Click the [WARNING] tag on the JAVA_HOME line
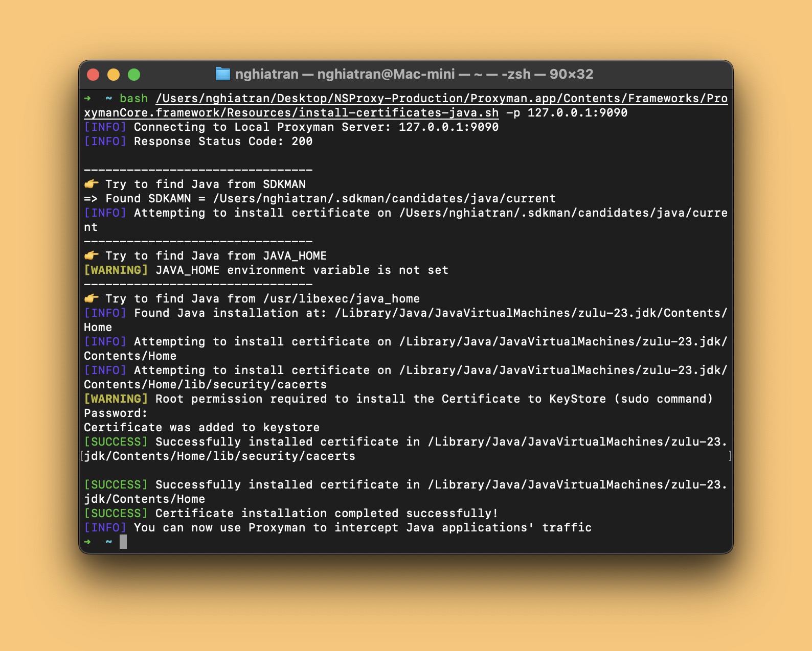The width and height of the screenshot is (812, 651). pos(116,270)
